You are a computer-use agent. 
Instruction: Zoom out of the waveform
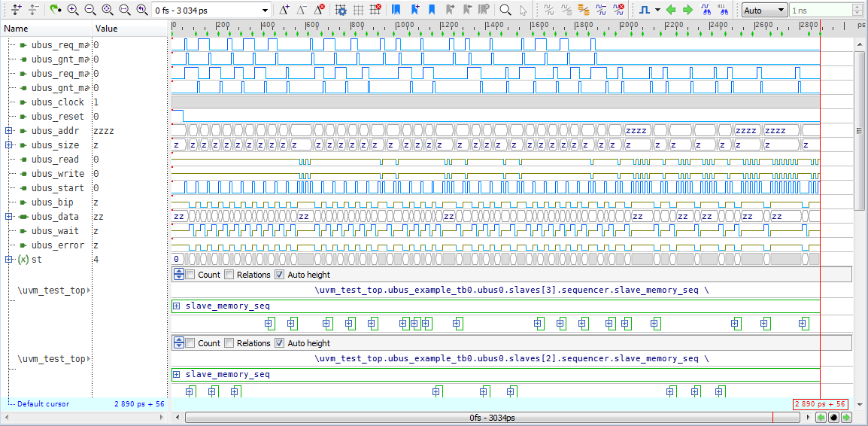[x=90, y=10]
